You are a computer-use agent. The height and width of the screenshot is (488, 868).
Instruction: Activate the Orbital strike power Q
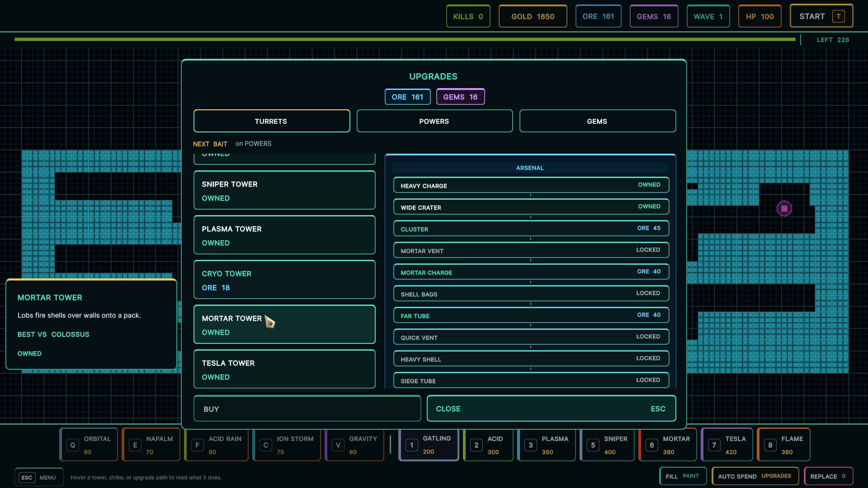coord(89,445)
